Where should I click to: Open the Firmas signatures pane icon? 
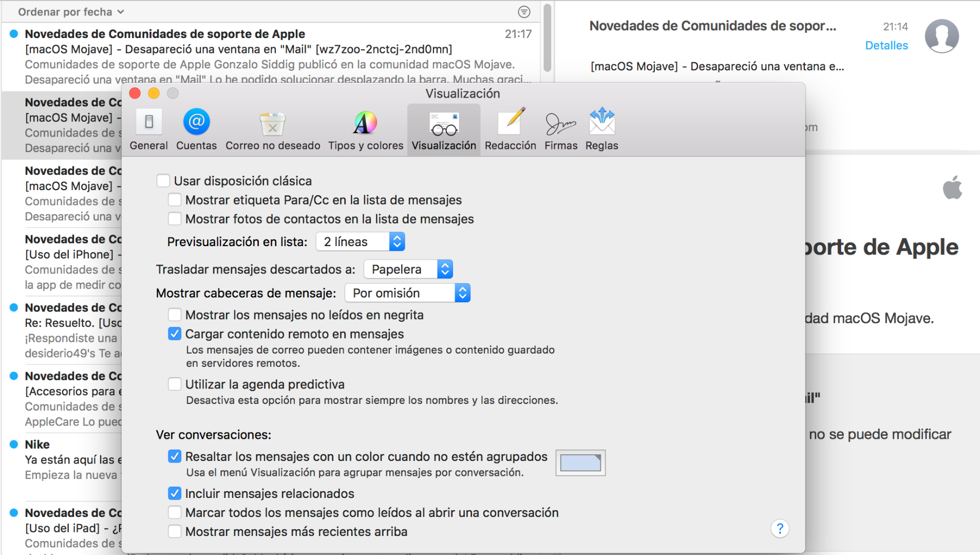(x=560, y=123)
